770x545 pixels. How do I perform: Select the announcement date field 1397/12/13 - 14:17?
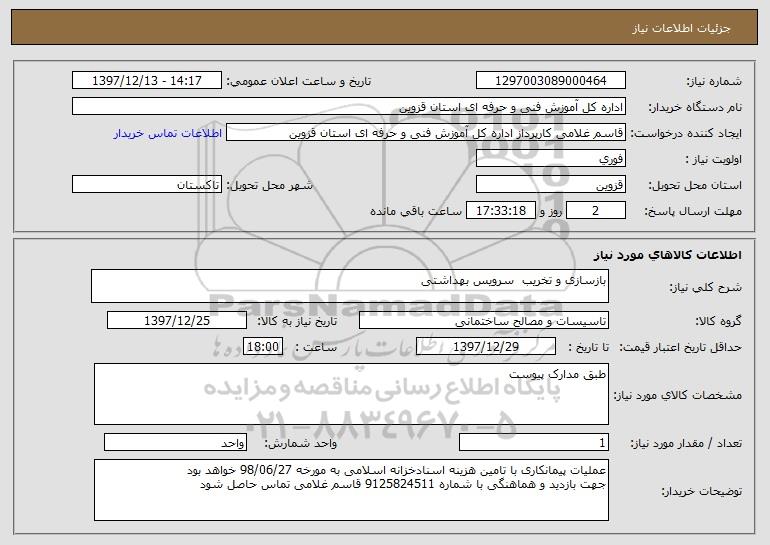[x=147, y=80]
